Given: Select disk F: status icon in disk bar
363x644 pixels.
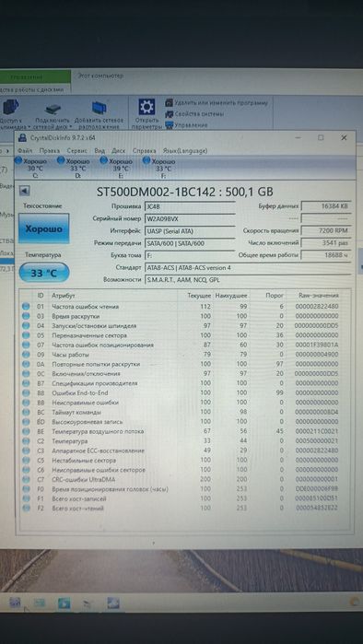Looking at the screenshot, I should click(146, 160).
